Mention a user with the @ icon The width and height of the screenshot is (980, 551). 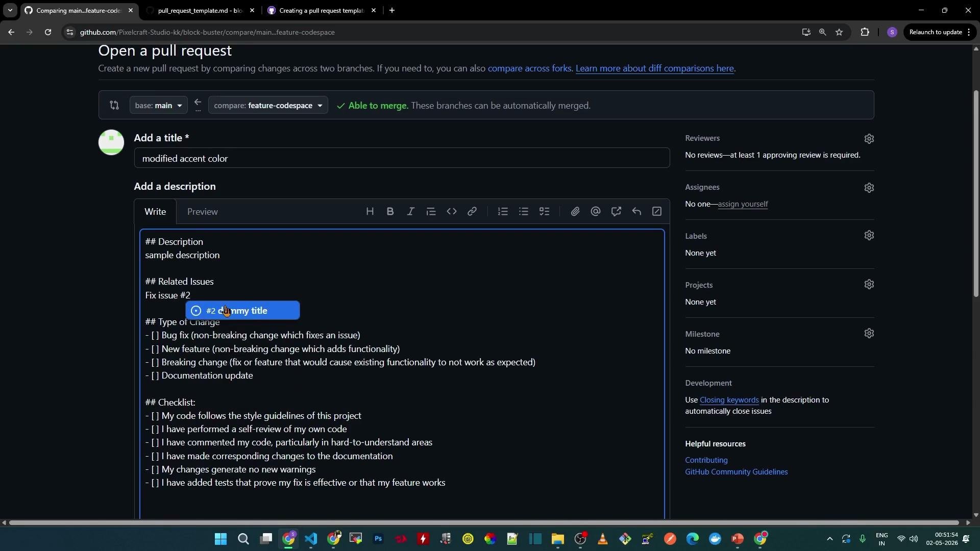(x=596, y=212)
